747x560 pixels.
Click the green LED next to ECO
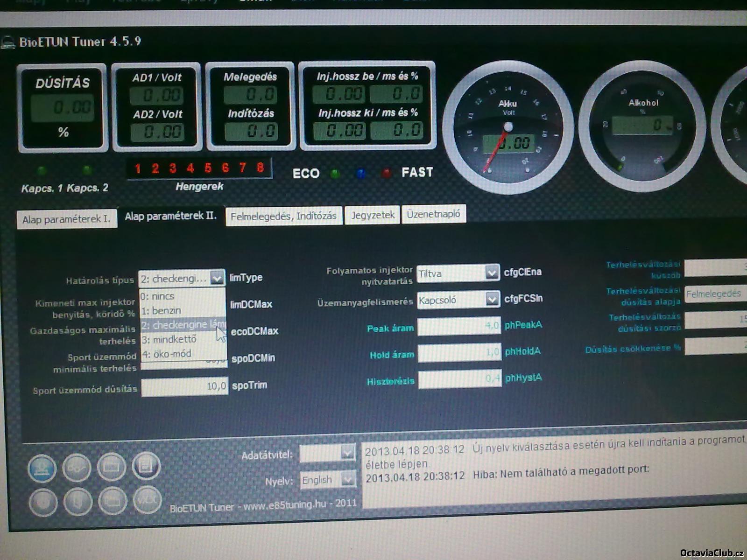(x=335, y=174)
